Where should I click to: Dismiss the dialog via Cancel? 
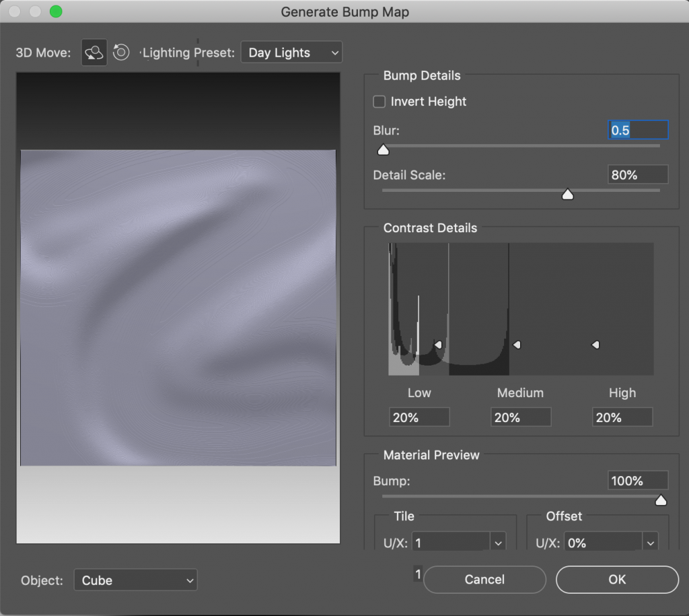pyautogui.click(x=484, y=580)
